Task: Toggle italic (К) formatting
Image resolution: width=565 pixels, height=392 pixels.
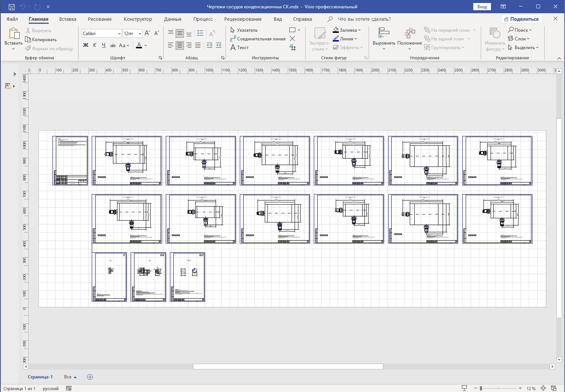Action: click(94, 45)
